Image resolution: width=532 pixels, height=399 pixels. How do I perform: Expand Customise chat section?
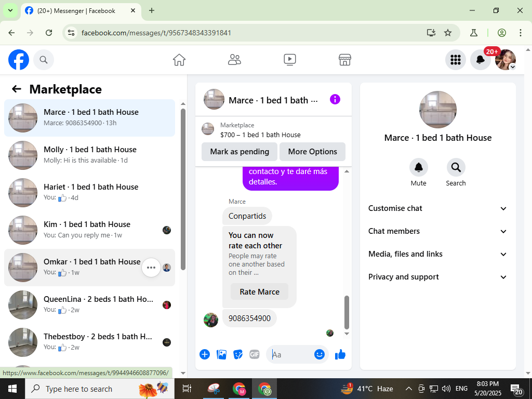(x=437, y=208)
